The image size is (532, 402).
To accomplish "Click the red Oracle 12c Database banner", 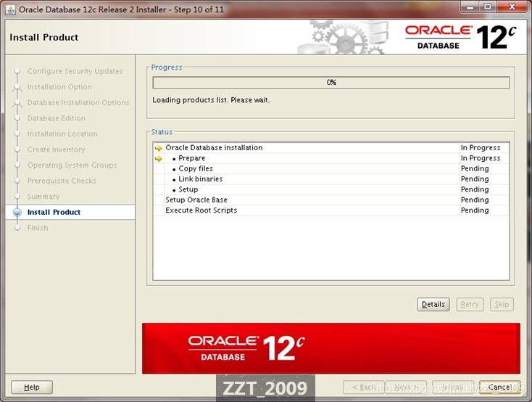I will click(x=331, y=348).
